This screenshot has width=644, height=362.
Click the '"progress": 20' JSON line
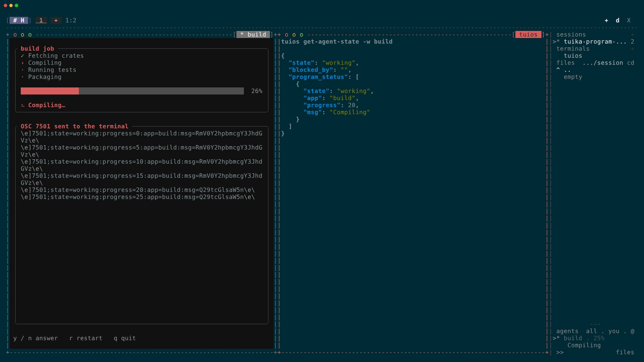331,105
